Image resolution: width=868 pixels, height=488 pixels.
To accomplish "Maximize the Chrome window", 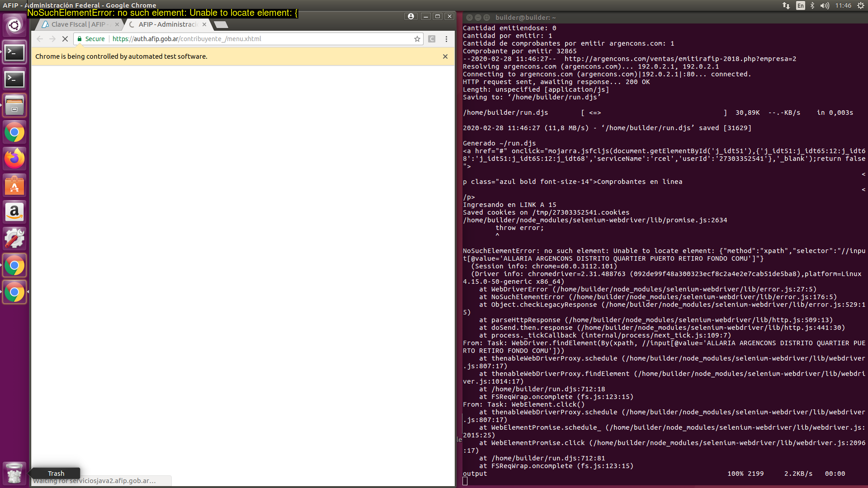I will coord(438,16).
